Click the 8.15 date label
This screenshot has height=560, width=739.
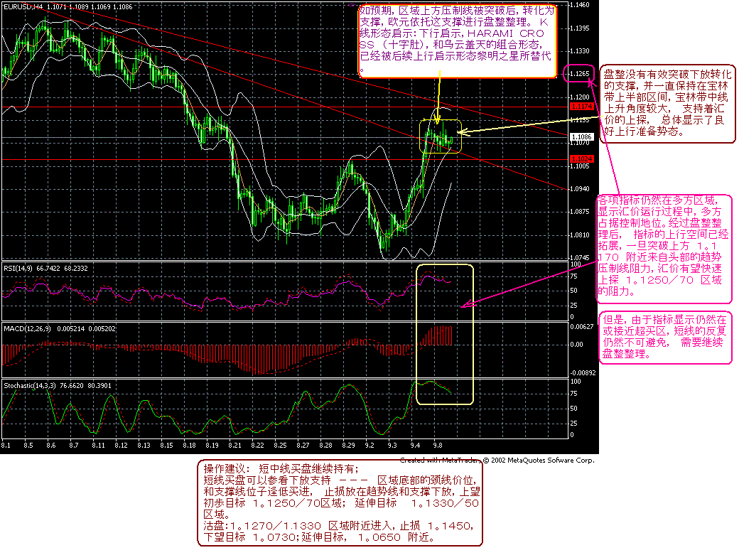pyautogui.click(x=166, y=445)
